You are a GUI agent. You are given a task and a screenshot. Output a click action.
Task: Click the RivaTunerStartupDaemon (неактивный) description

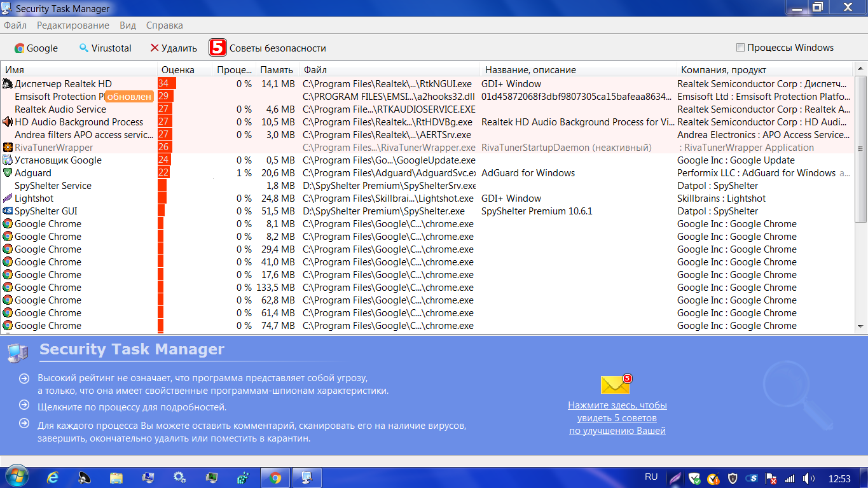(x=567, y=148)
